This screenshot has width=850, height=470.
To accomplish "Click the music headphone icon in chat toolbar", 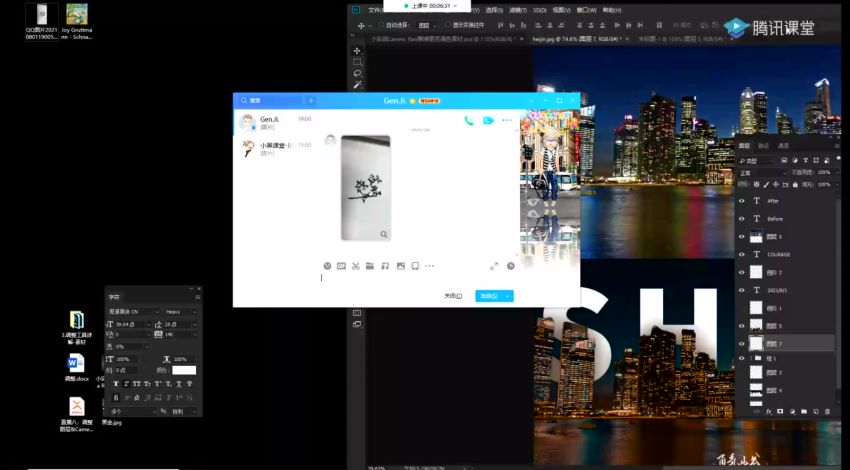I will point(385,266).
